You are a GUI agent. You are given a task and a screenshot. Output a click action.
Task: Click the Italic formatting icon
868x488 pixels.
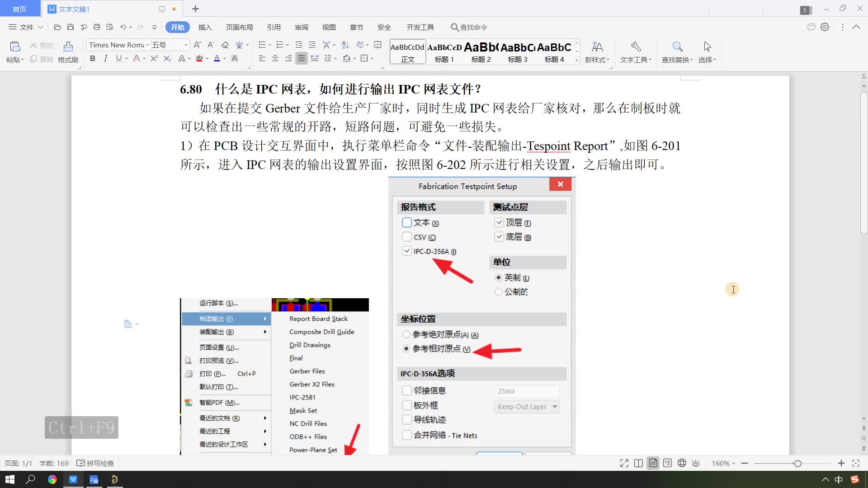[x=105, y=58]
